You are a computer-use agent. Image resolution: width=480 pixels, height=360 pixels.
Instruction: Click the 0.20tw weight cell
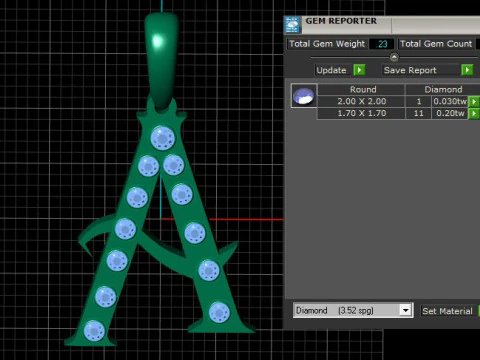pos(450,113)
